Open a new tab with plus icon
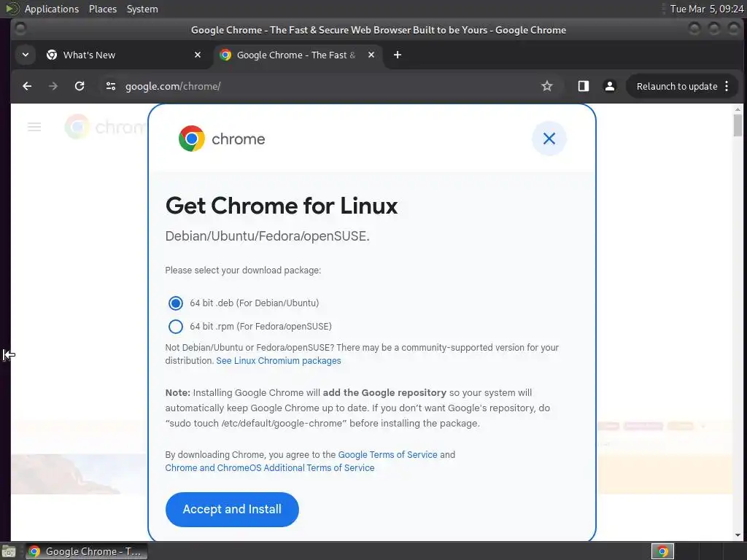 398,55
